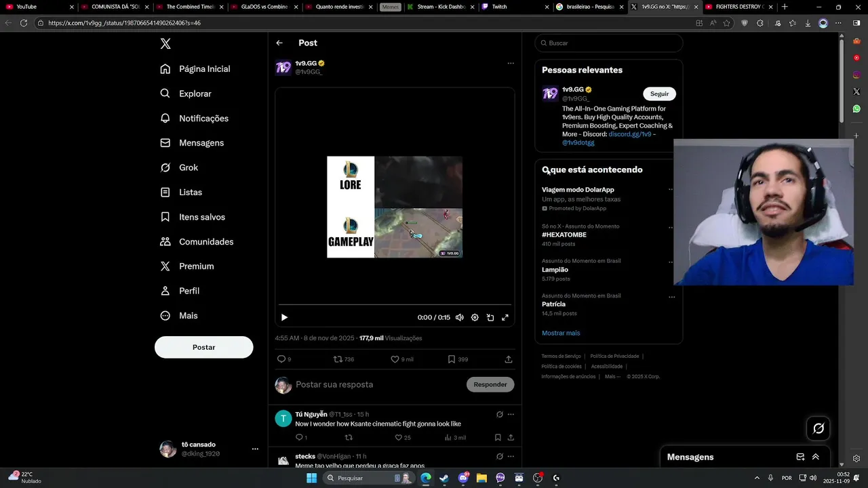Screen dimensions: 868x488
Task: Open File Explorer from the taskbar
Action: coord(481,478)
